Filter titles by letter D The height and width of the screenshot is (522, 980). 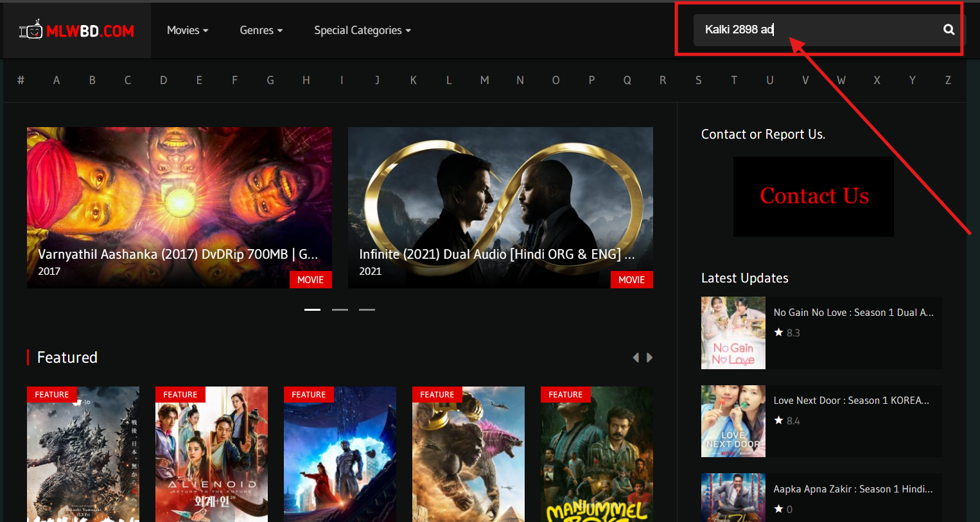click(x=163, y=80)
